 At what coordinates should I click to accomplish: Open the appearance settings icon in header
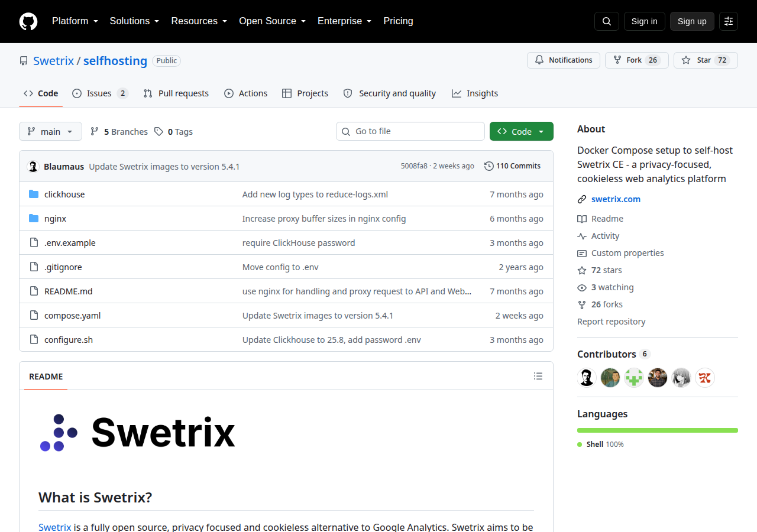(x=729, y=21)
